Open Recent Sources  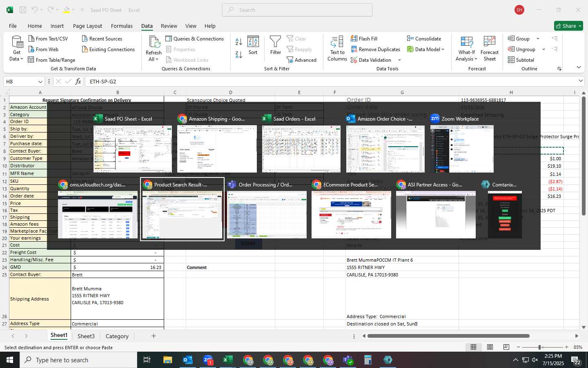(102, 38)
